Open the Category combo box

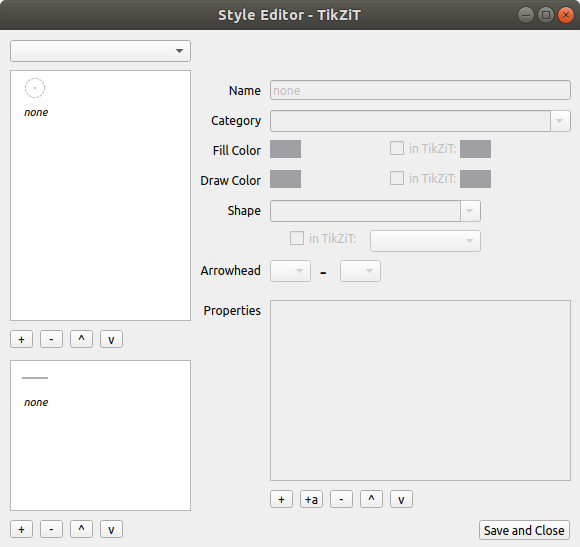420,121
